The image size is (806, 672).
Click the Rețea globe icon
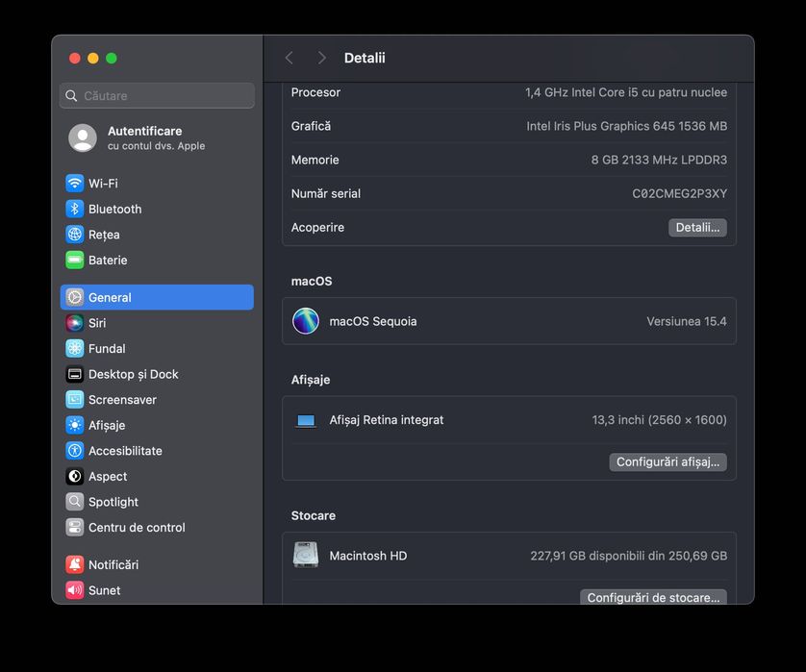tap(74, 235)
